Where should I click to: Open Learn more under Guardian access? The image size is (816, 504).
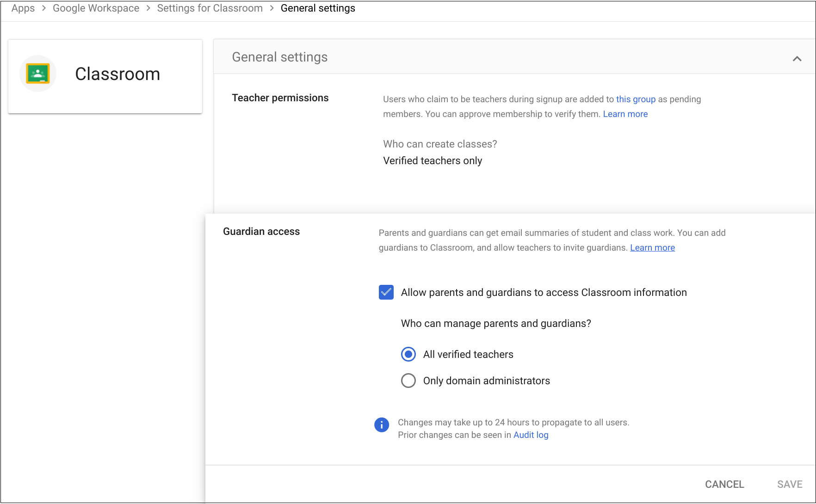652,247
